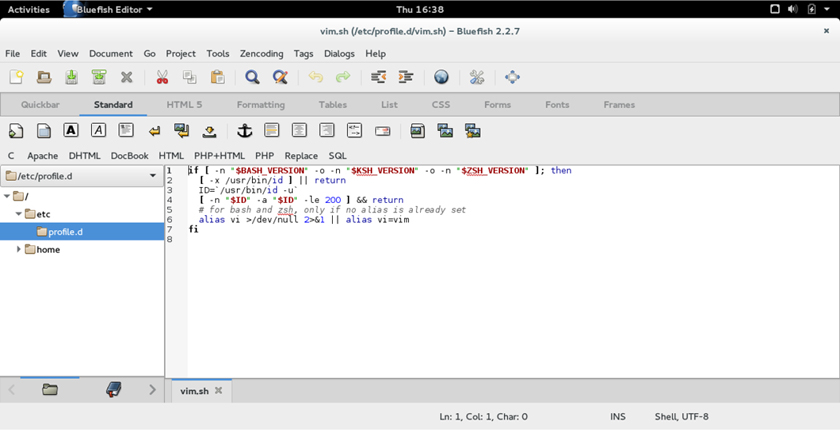Click the Bold text icon
This screenshot has height=430, width=840.
(71, 131)
